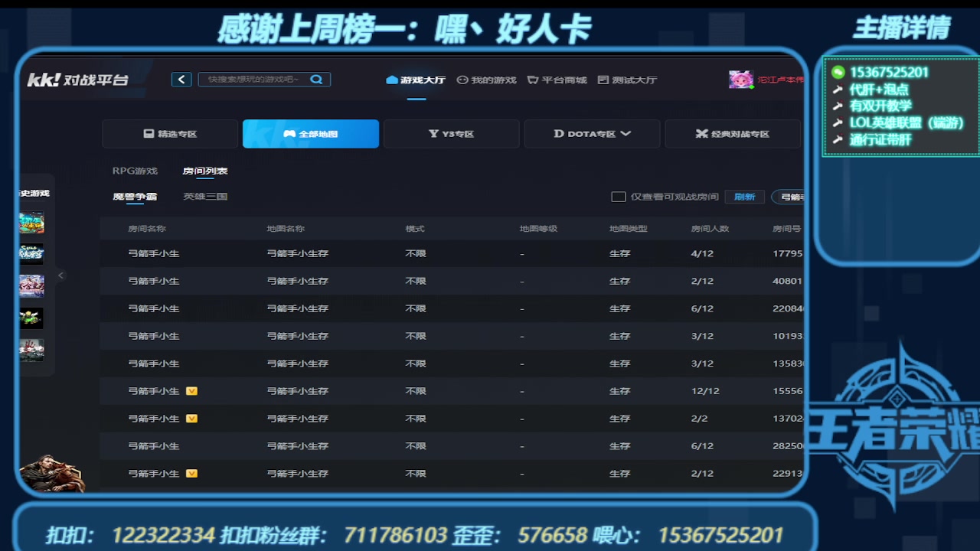Select the room count cell 12/12
The width and height of the screenshot is (980, 551).
[705, 391]
